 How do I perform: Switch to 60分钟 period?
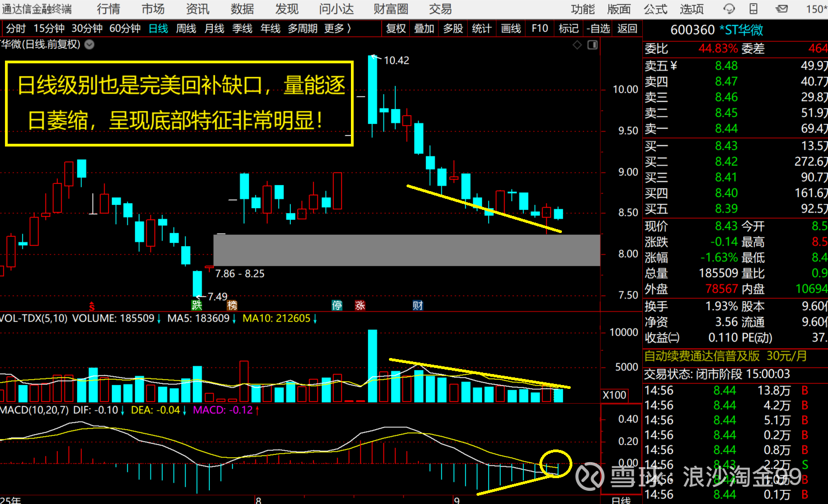(125, 28)
